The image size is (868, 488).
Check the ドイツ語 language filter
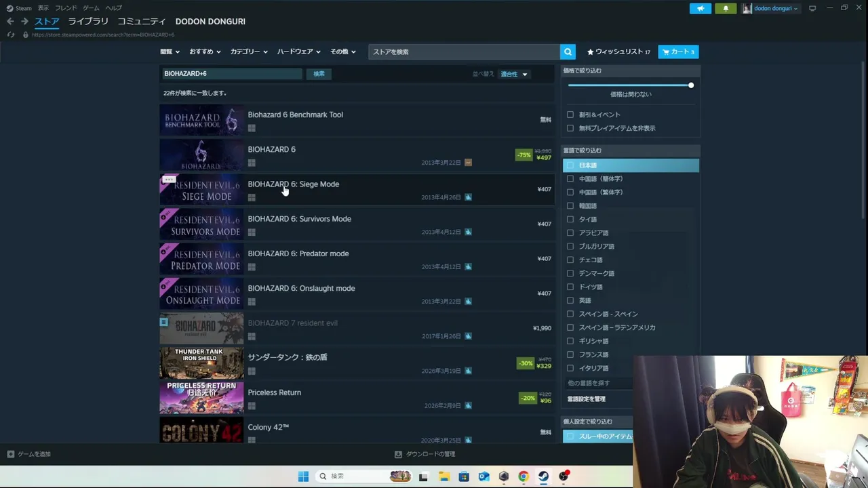point(570,287)
